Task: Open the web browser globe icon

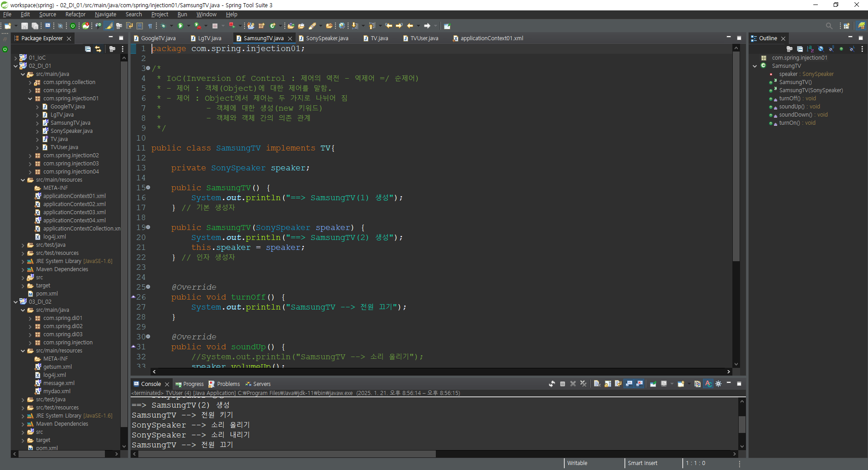Action: click(342, 26)
